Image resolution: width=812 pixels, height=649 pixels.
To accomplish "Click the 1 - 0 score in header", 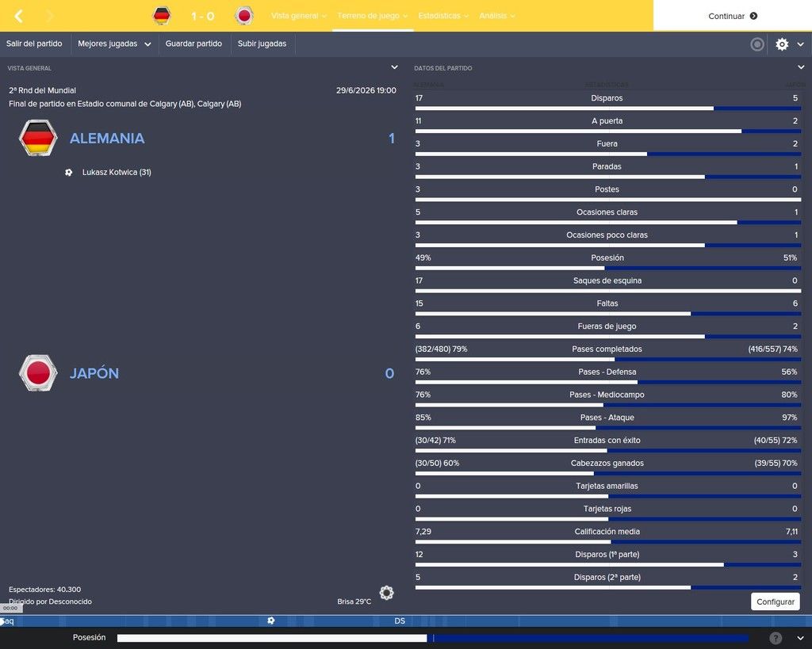I will tap(202, 16).
